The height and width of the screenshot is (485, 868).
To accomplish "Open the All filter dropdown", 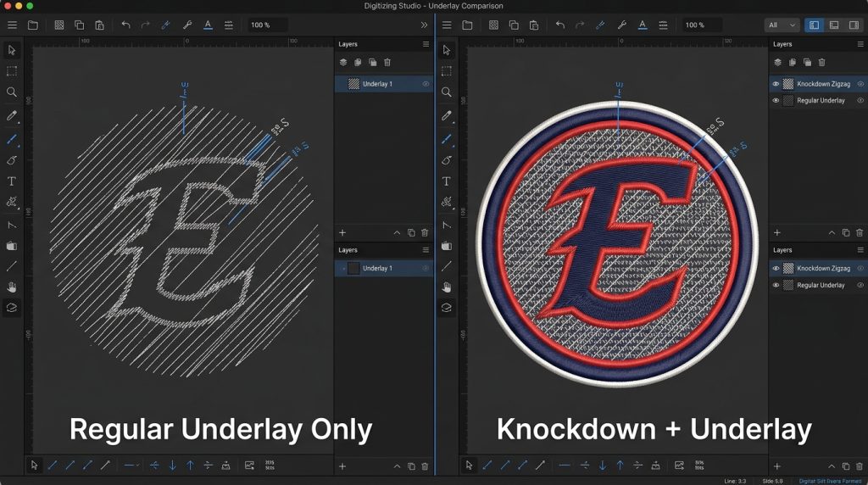I will click(x=782, y=25).
